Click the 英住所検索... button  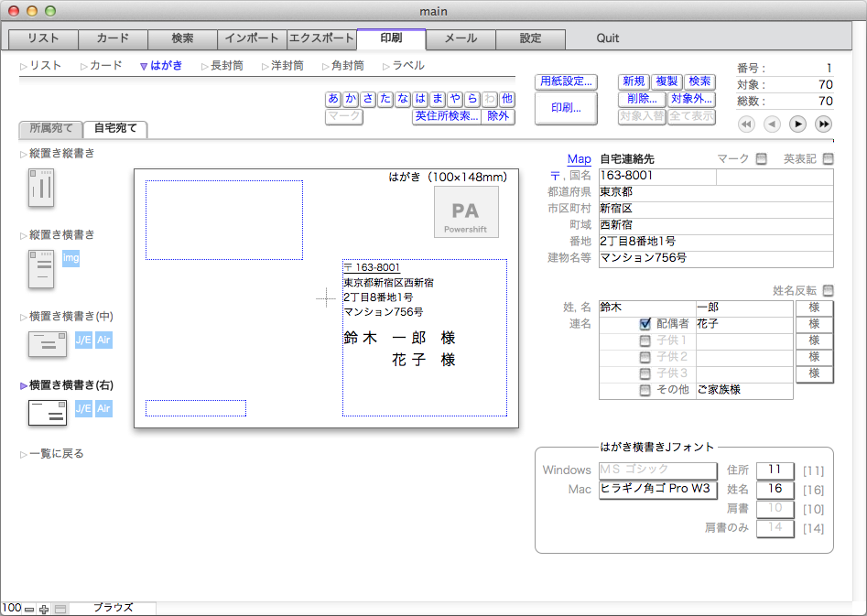(x=447, y=116)
